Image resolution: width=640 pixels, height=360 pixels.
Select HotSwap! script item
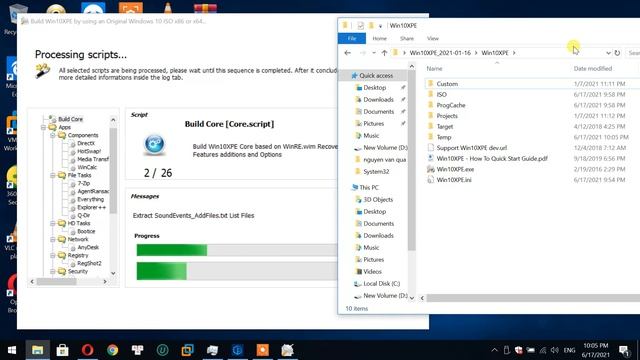tap(89, 151)
